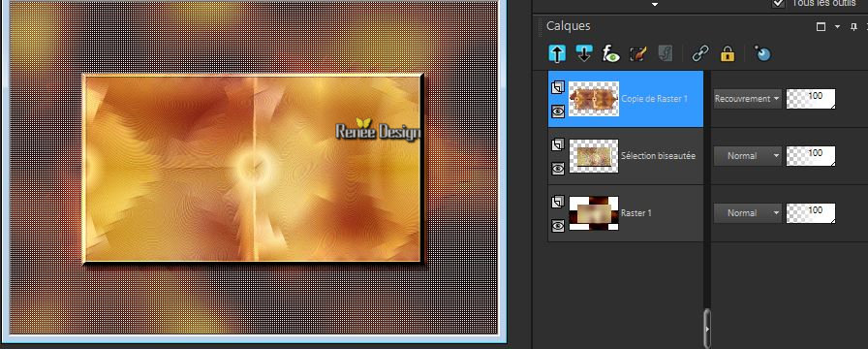Viewport: 868px width, 349px height.
Task: Hide the Raster 1 layer
Action: [x=558, y=225]
